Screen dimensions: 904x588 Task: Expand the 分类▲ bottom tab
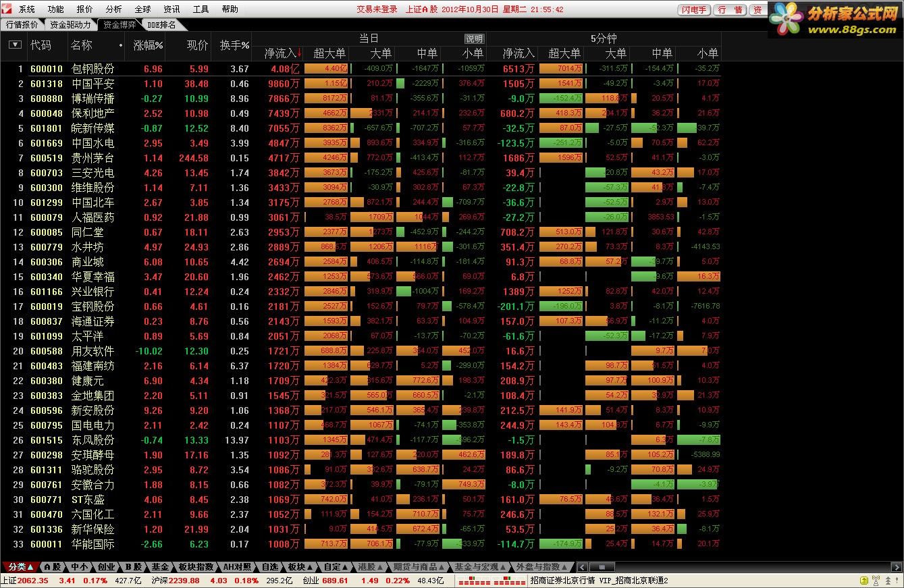(x=20, y=567)
